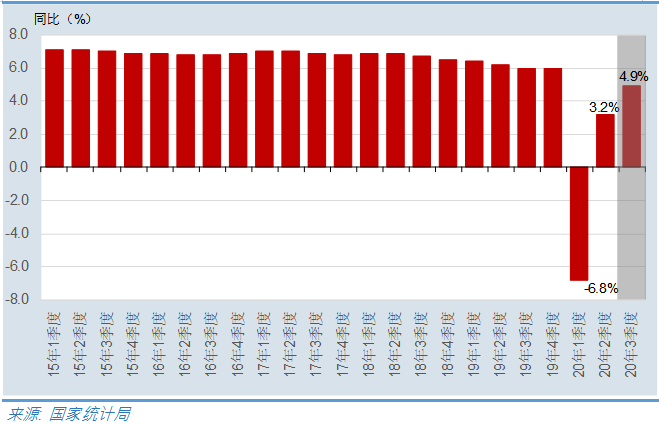Click the 17年3季度 x-axis label
The image size is (659, 423).
tap(316, 344)
